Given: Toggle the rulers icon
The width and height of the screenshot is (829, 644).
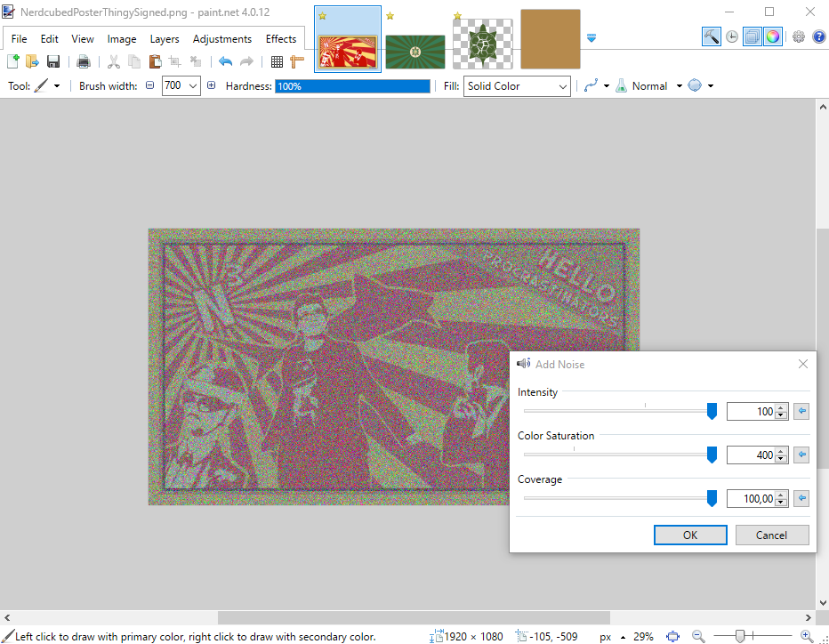Looking at the screenshot, I should tap(297, 61).
